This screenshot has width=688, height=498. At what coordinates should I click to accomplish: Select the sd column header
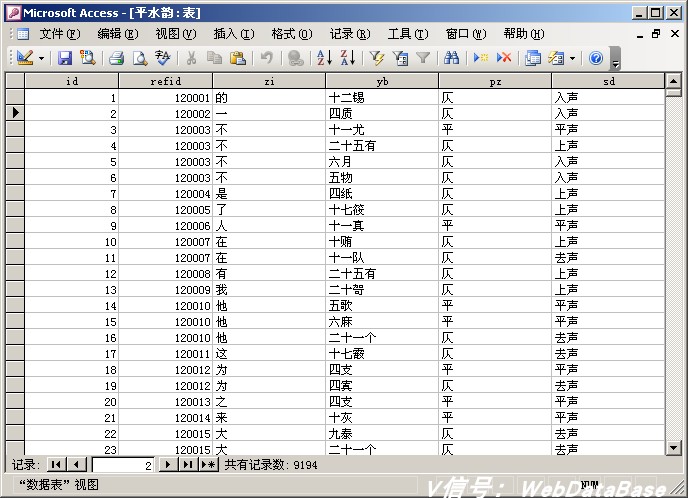coord(608,81)
